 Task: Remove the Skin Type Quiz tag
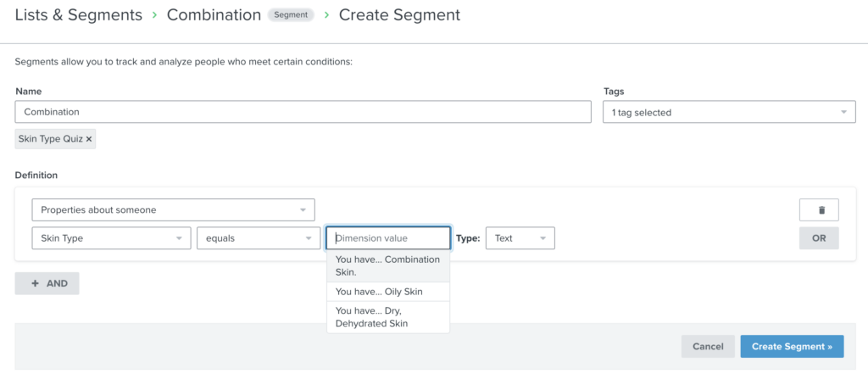(x=88, y=140)
